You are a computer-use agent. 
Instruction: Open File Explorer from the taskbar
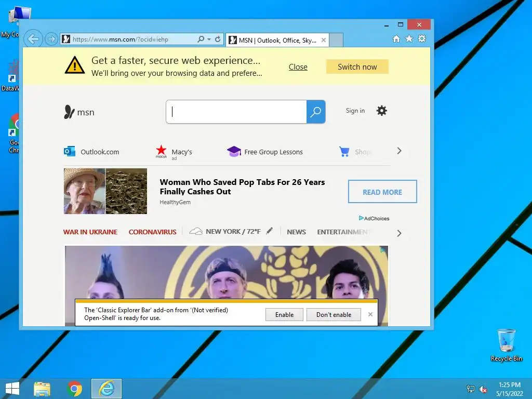42,389
